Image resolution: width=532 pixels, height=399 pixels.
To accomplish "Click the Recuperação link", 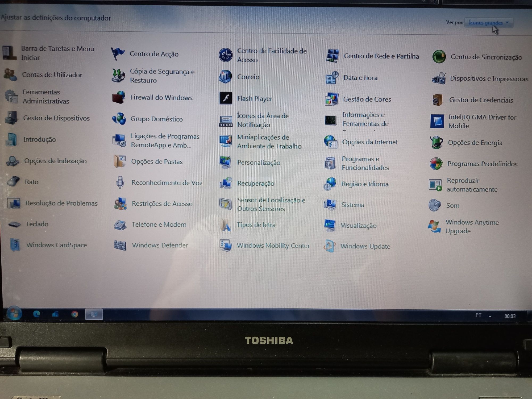I will (256, 183).
